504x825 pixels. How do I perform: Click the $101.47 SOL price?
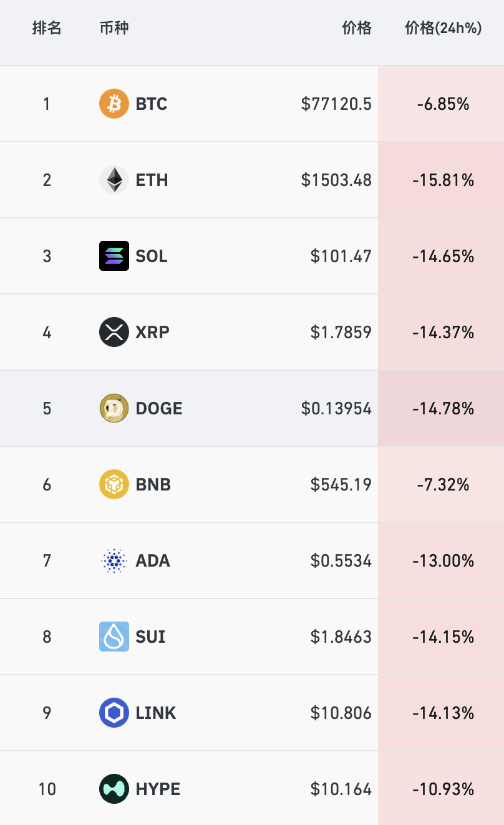[x=341, y=256]
